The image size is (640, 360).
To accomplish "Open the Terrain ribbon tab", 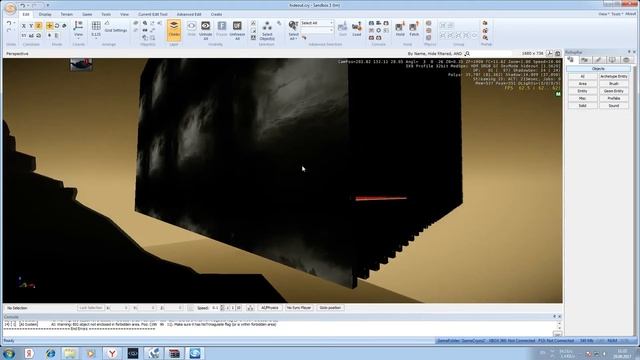I will [67, 14].
